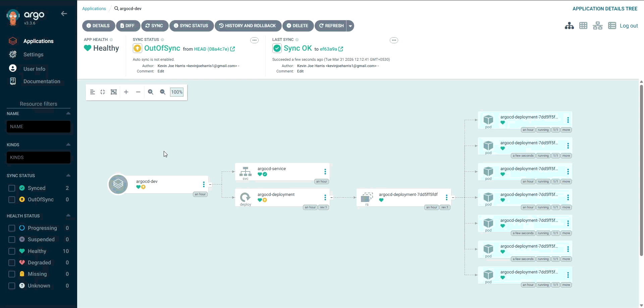Switch to the list view icon
This screenshot has width=644, height=308.
pos(612,26)
